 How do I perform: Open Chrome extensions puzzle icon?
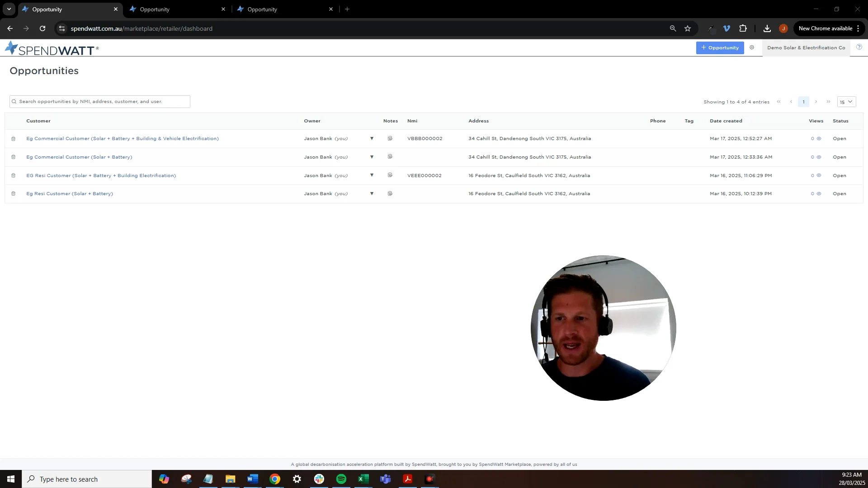point(743,28)
